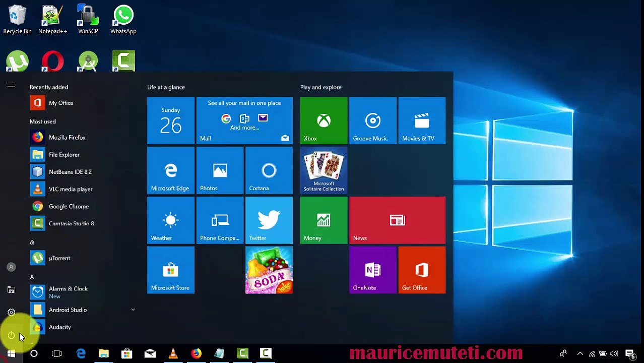Open Wi-Fi network flyout in tray
This screenshot has width=644, height=363.
click(x=592, y=354)
